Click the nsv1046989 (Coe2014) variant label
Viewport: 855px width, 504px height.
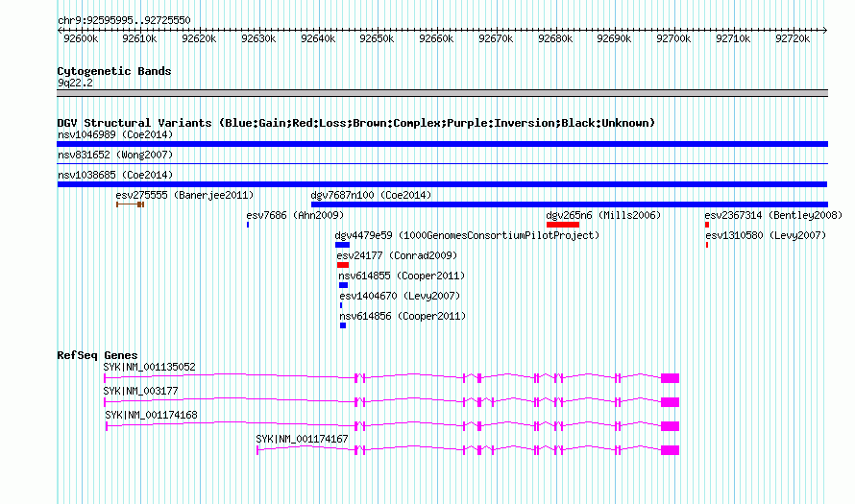115,134
